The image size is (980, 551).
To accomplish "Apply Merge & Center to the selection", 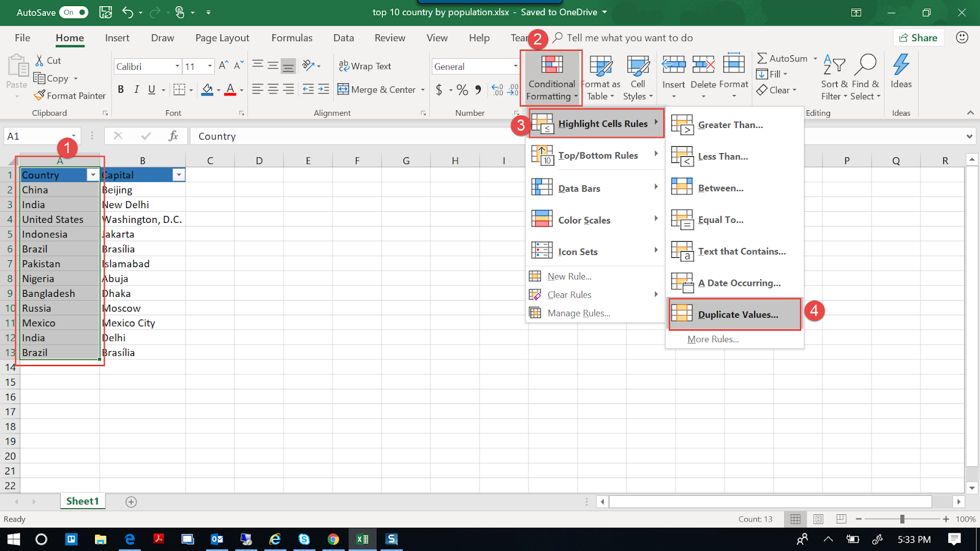I will [x=375, y=89].
